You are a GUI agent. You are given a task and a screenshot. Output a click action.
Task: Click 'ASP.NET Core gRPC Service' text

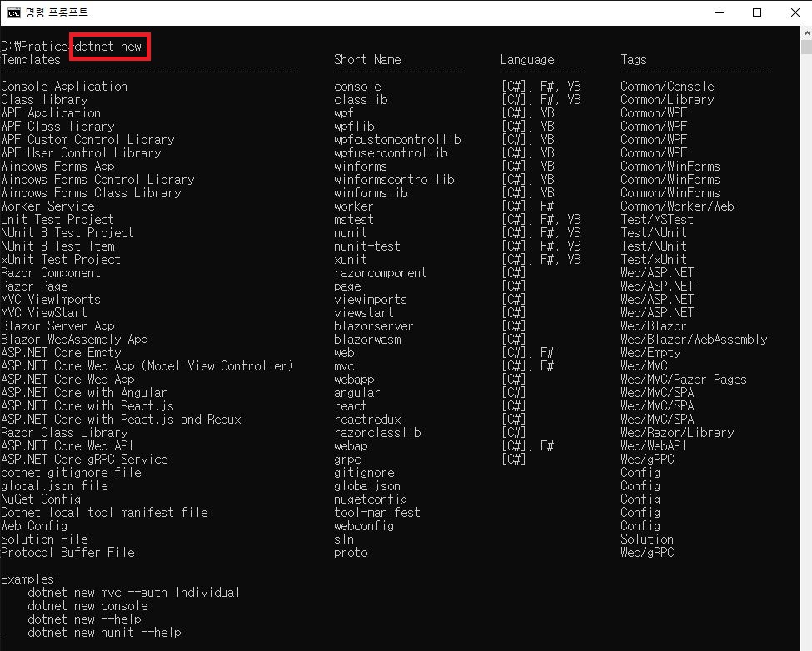click(84, 459)
